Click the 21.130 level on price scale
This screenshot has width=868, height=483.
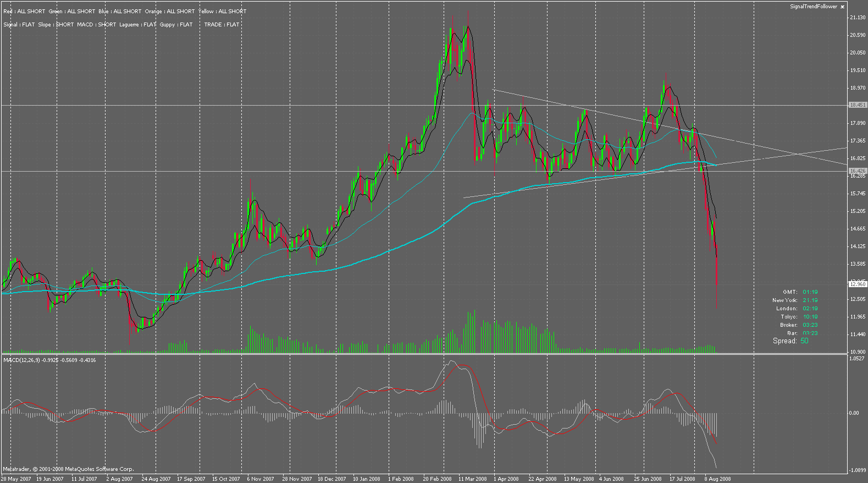click(857, 18)
